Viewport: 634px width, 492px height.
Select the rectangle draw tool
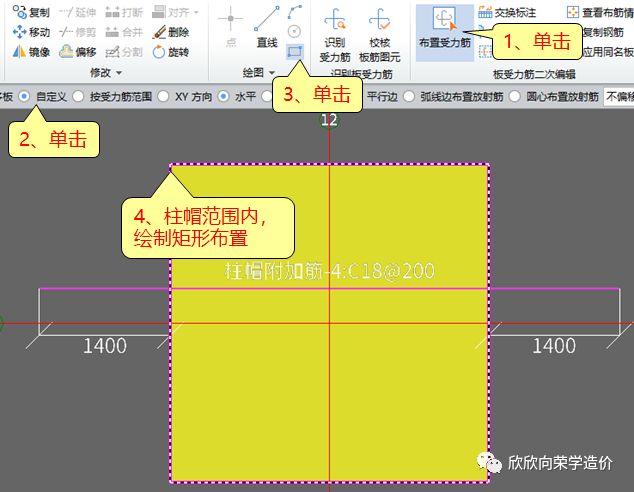pos(295,51)
